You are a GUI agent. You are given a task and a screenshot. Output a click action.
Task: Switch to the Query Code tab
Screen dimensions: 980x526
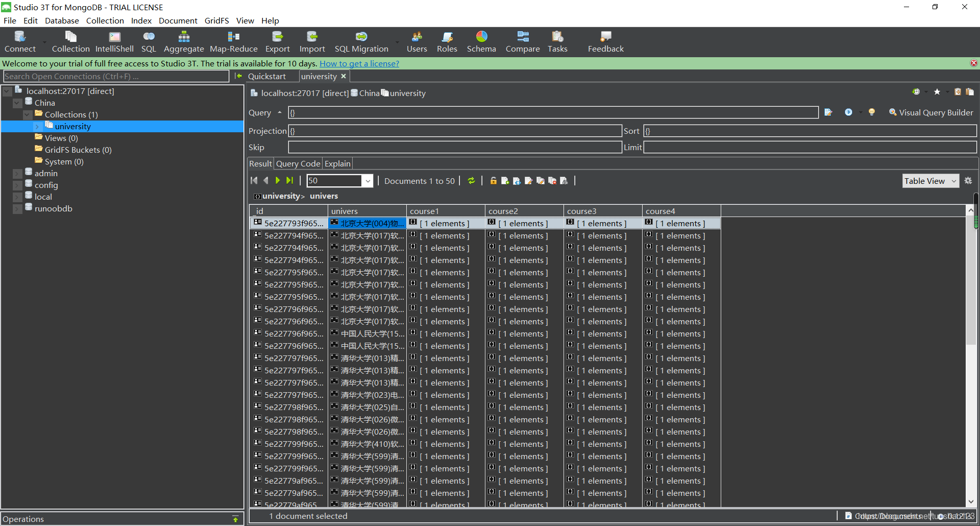(298, 163)
